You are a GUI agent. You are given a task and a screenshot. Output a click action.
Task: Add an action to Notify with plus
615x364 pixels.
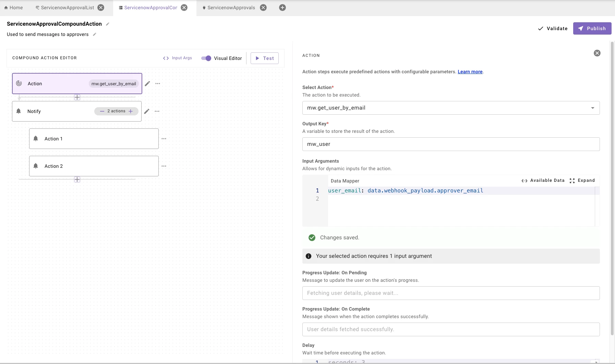point(131,111)
